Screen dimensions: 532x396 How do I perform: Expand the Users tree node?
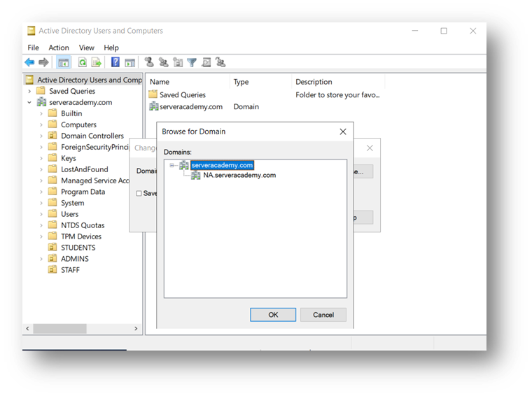click(x=41, y=214)
